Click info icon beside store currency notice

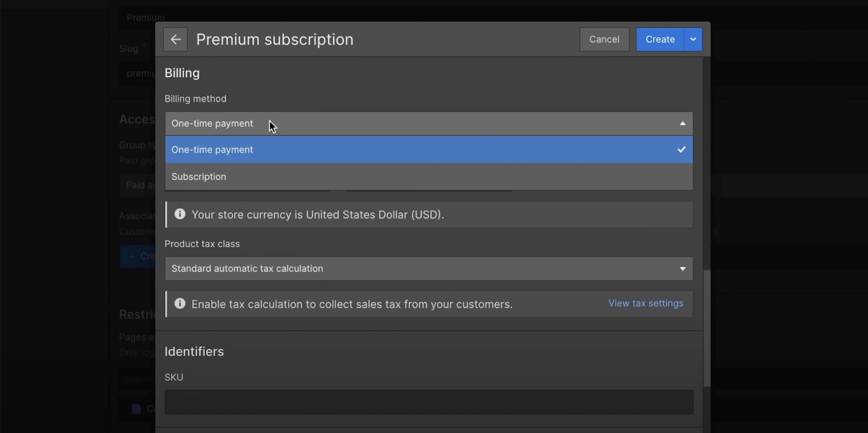tap(180, 214)
